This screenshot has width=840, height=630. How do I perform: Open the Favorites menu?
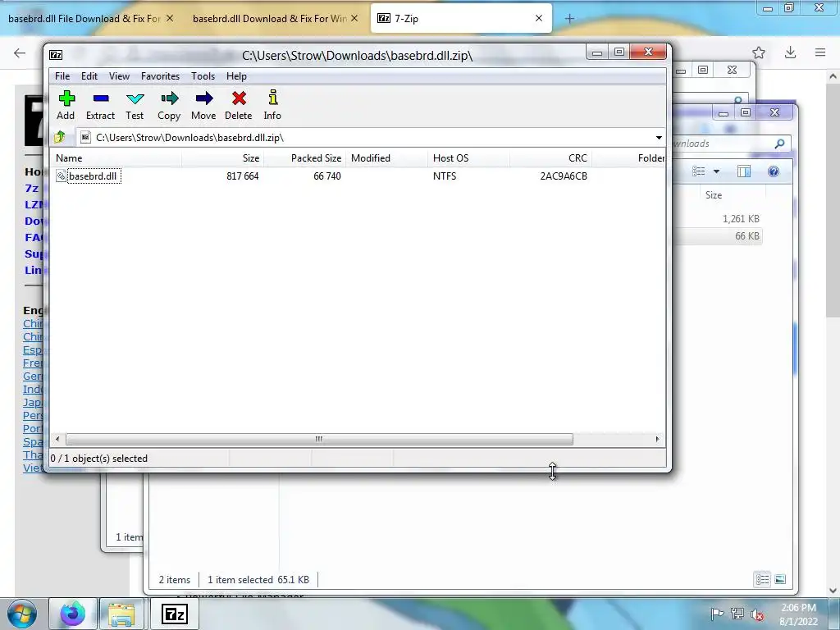point(160,76)
